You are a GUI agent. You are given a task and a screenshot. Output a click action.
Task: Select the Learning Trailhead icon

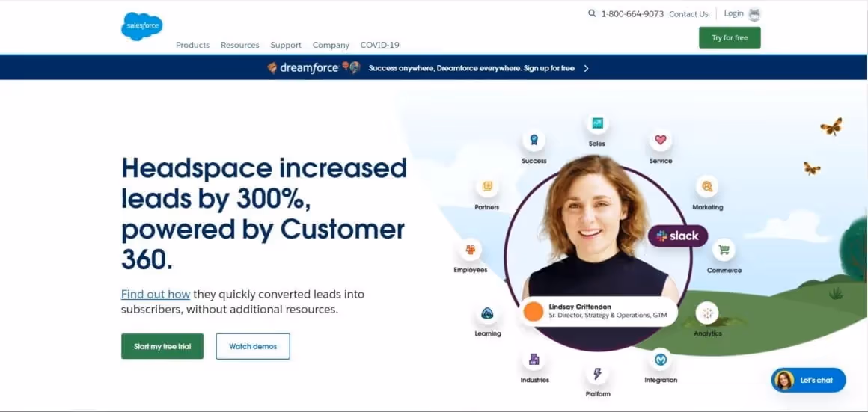click(487, 313)
